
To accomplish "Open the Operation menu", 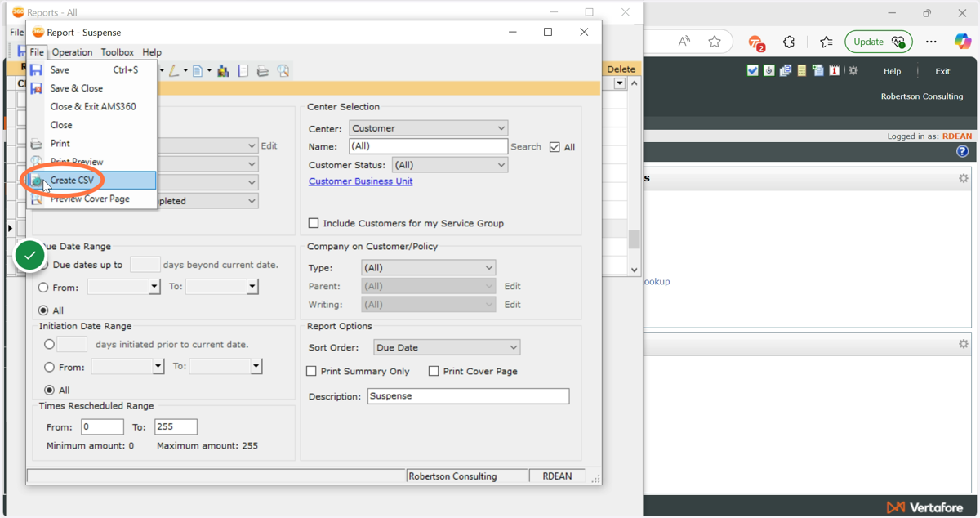I will pos(72,52).
